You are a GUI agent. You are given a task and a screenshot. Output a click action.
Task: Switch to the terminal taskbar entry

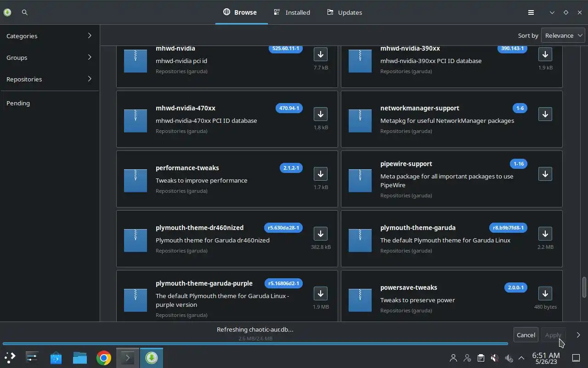tap(128, 357)
